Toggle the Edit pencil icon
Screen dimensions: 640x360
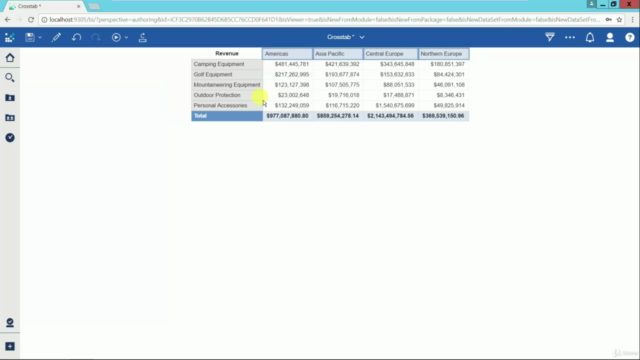pos(56,38)
